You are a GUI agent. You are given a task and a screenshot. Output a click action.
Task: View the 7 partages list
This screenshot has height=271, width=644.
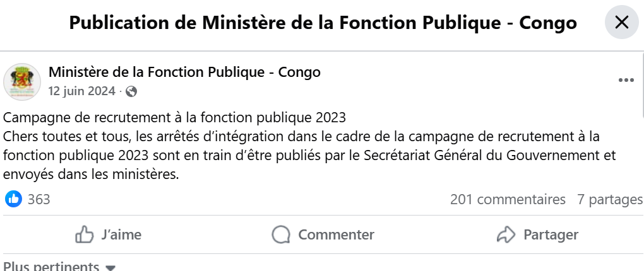(609, 200)
